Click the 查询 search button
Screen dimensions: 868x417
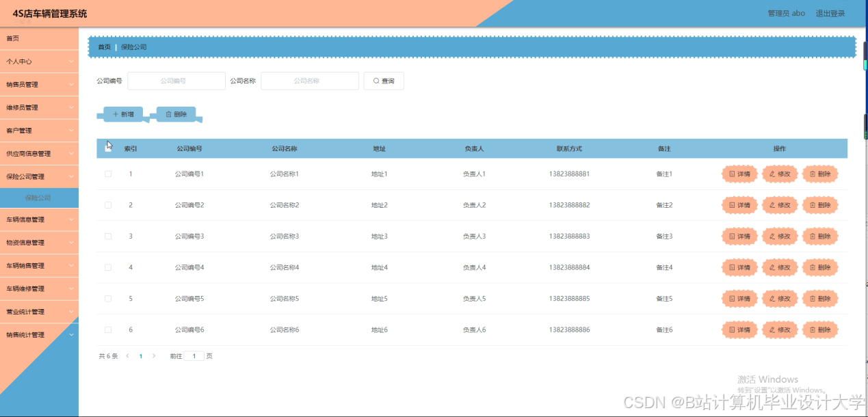coord(384,81)
